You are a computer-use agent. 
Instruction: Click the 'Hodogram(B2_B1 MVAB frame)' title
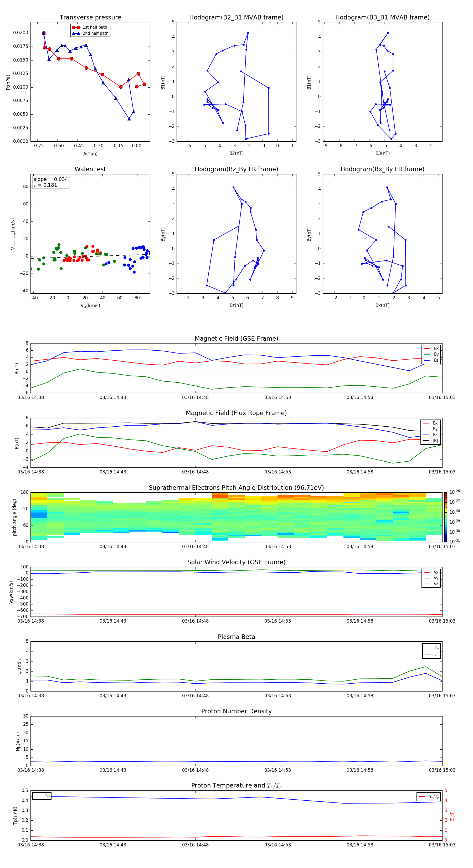pyautogui.click(x=236, y=18)
